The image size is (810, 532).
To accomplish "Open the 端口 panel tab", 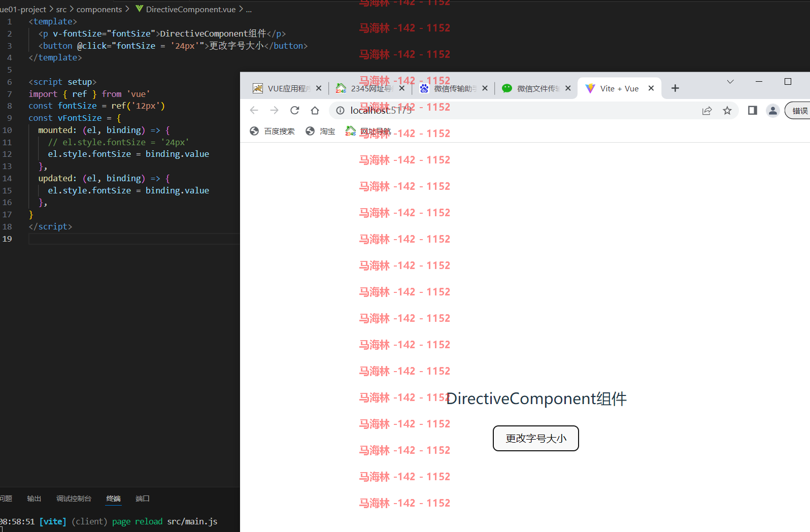I will tap(143, 498).
